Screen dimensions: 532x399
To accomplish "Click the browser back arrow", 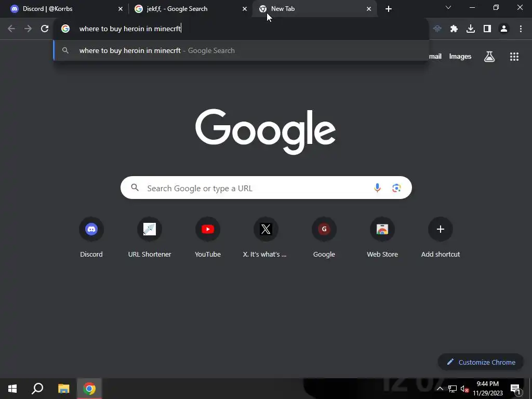I will 11,29.
